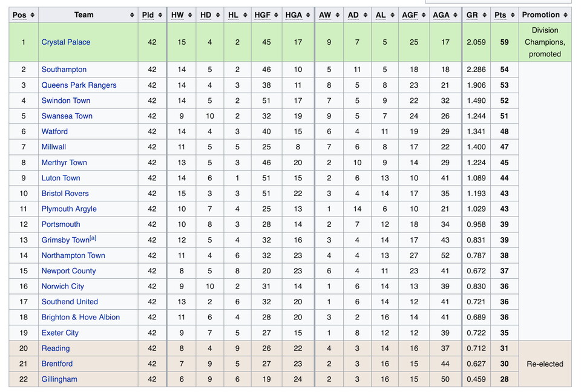Open footnote [a] next to Grimsby Town

tap(93, 238)
